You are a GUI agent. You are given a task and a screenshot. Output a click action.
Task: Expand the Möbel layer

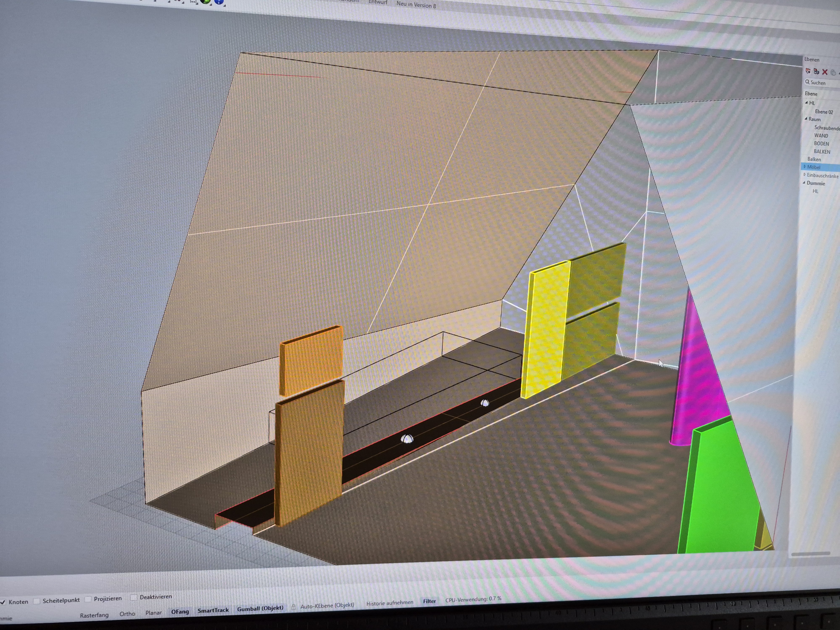click(x=804, y=167)
